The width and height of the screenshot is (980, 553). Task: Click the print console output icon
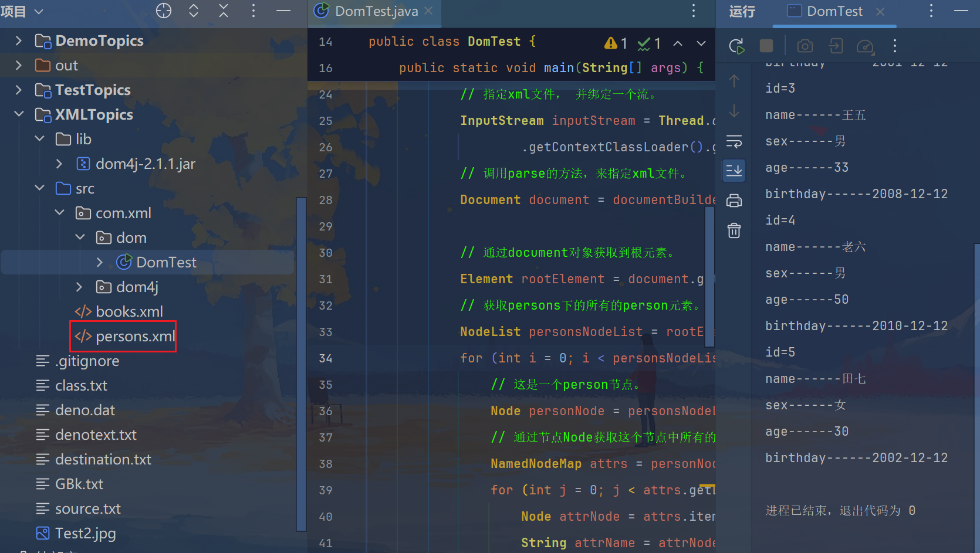pos(734,201)
